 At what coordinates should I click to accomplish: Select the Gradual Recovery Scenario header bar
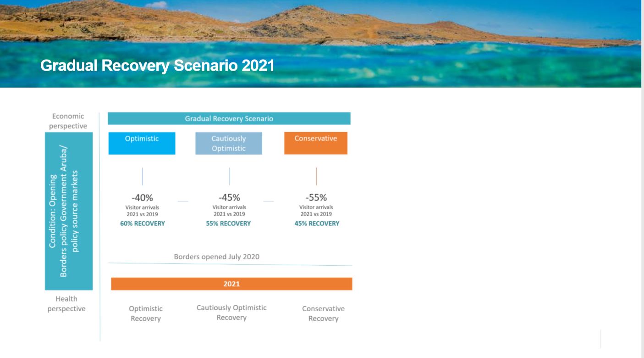pyautogui.click(x=229, y=118)
